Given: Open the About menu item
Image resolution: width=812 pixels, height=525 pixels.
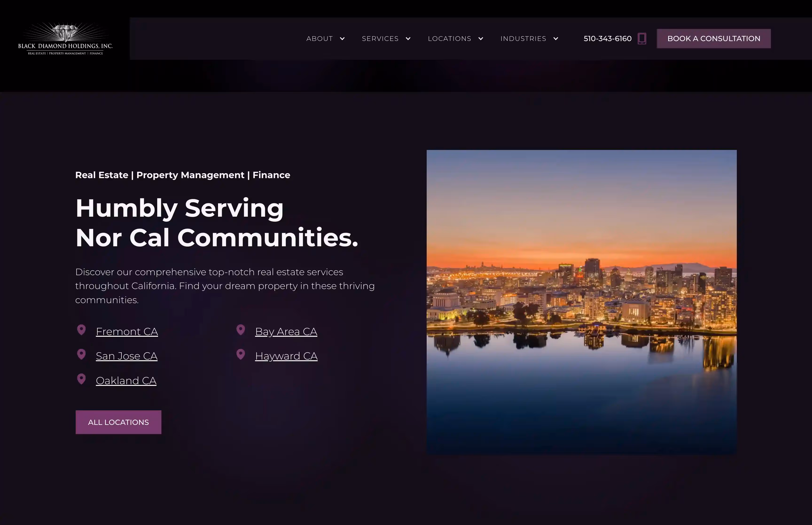Looking at the screenshot, I should tap(319, 39).
